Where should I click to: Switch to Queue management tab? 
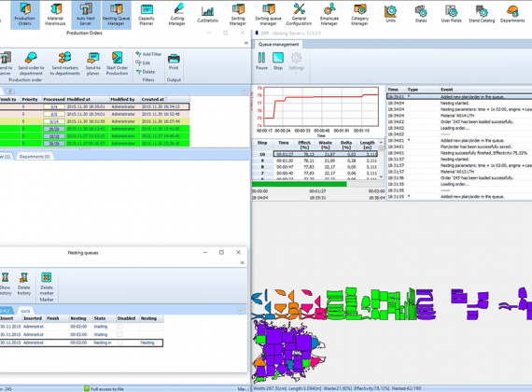tap(278, 44)
